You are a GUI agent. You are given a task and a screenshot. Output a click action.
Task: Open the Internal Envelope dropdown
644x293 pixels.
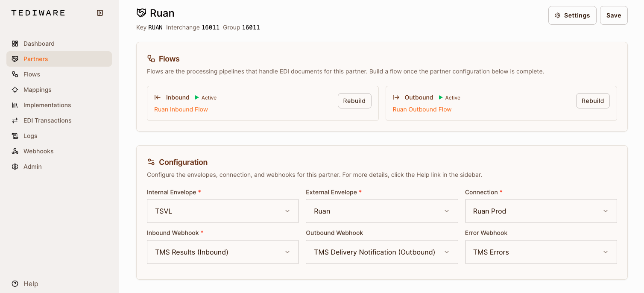click(222, 211)
